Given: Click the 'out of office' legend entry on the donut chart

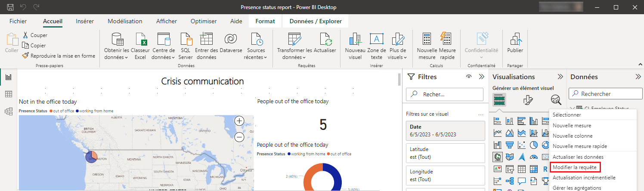Looking at the screenshot, I should coord(339,154).
